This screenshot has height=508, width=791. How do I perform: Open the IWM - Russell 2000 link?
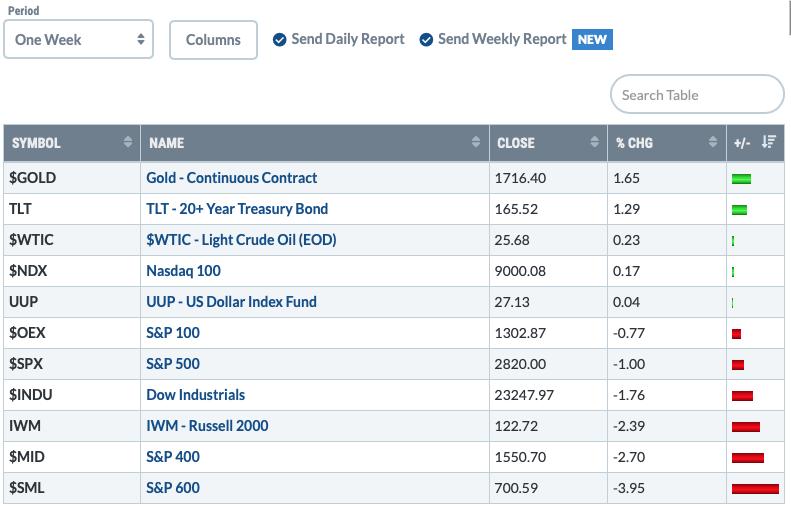pyautogui.click(x=207, y=426)
